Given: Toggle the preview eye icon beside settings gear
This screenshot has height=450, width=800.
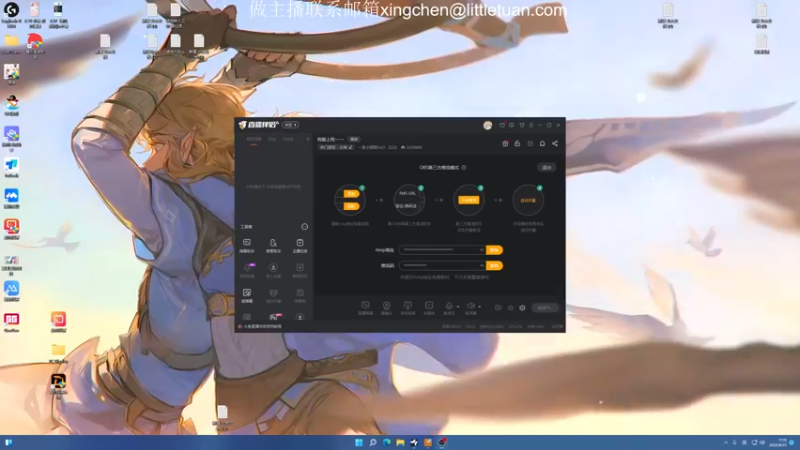Looking at the screenshot, I should click(510, 308).
